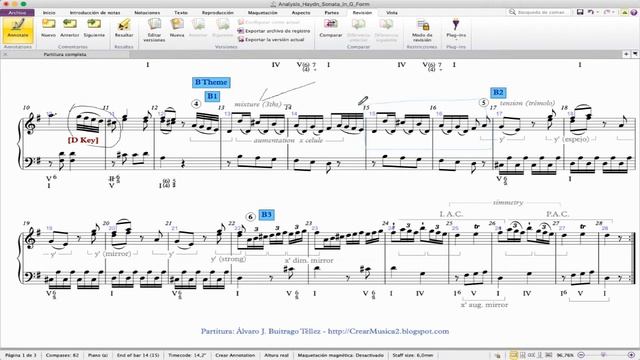Click the Partitura credit text
The width and height of the screenshot is (640, 360).
[325, 331]
